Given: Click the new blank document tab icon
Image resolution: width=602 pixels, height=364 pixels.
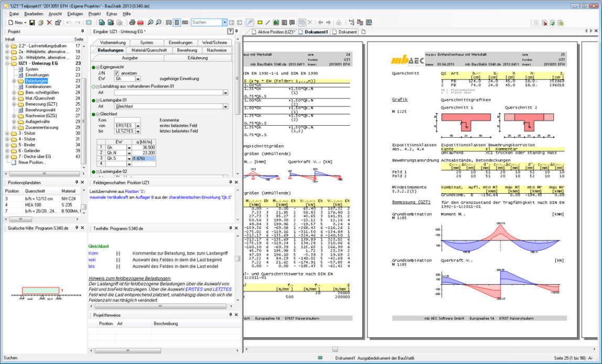Looking at the screenshot, I should tap(363, 32).
